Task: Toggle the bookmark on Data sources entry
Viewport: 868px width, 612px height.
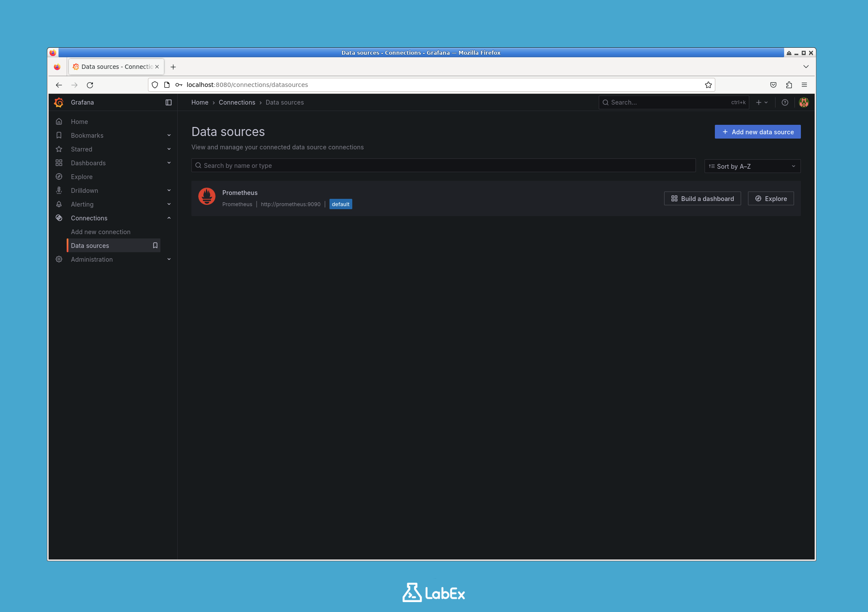Action: pos(155,245)
